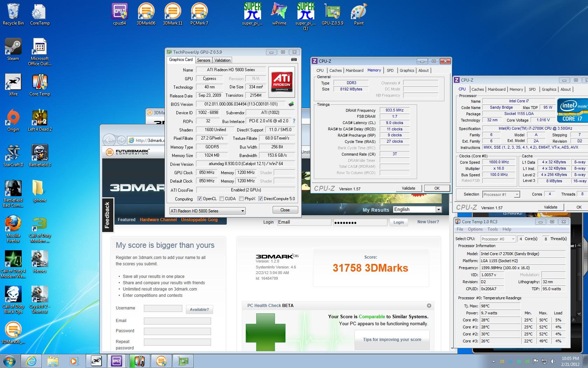The height and width of the screenshot is (368, 588).
Task: Click the GPU-Z screenshot camera icon
Action: [294, 60]
